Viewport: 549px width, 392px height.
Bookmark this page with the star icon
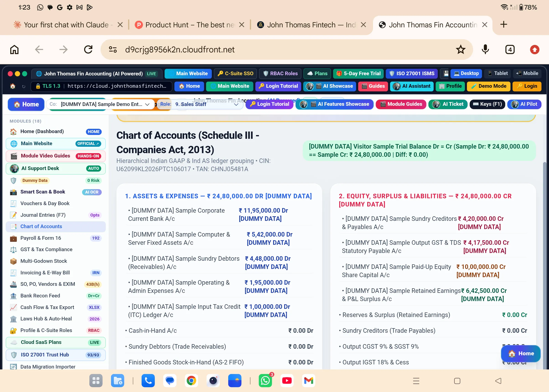coord(461,49)
